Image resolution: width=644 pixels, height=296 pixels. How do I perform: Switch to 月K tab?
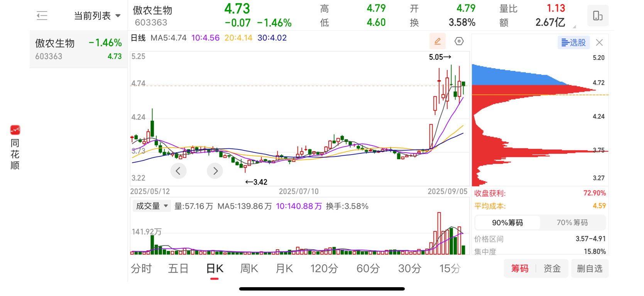284,269
